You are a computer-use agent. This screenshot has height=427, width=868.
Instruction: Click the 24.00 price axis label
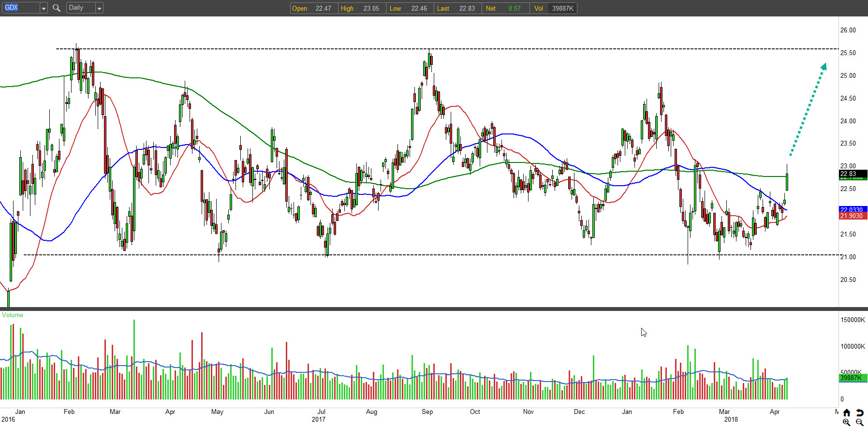point(848,121)
